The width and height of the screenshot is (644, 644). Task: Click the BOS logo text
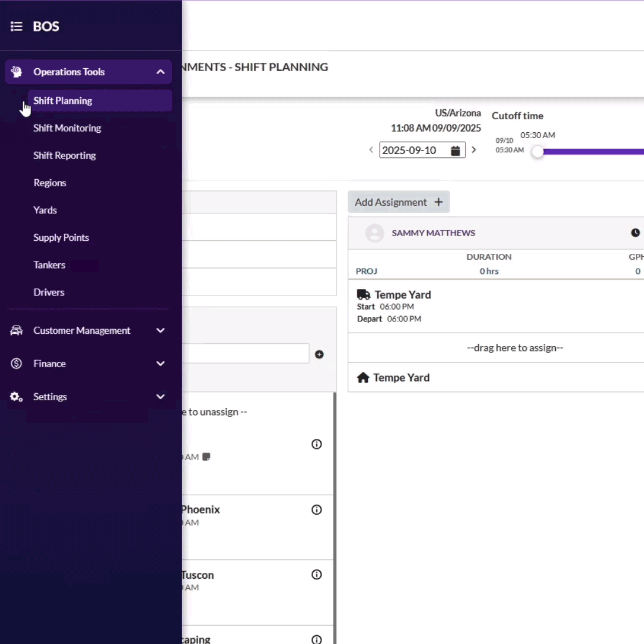[x=46, y=26]
